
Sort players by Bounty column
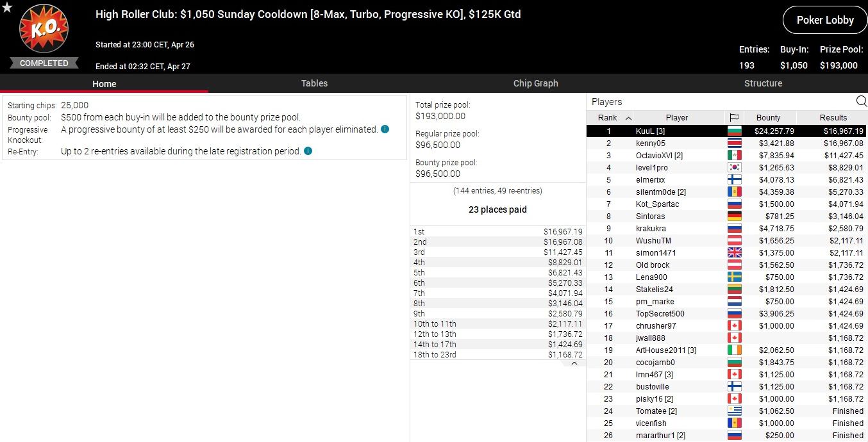768,118
